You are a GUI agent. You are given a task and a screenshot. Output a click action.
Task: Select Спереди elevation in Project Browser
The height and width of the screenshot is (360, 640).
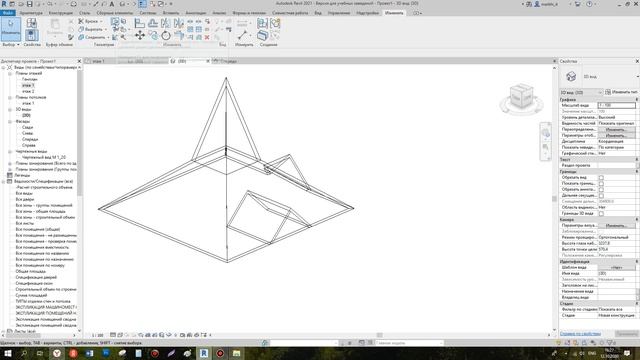[30, 139]
